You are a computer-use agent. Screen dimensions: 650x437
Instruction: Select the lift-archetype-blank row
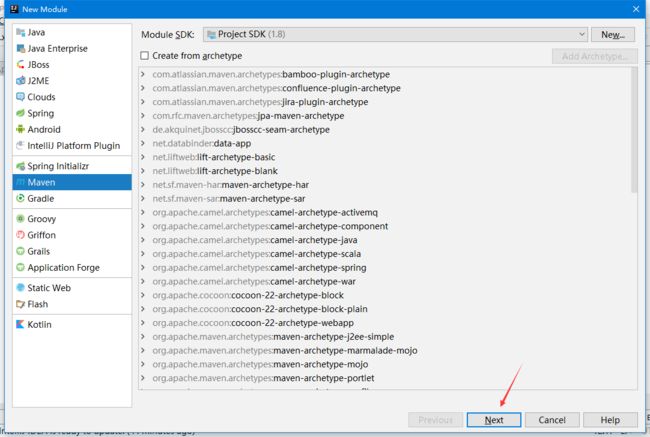385,171
